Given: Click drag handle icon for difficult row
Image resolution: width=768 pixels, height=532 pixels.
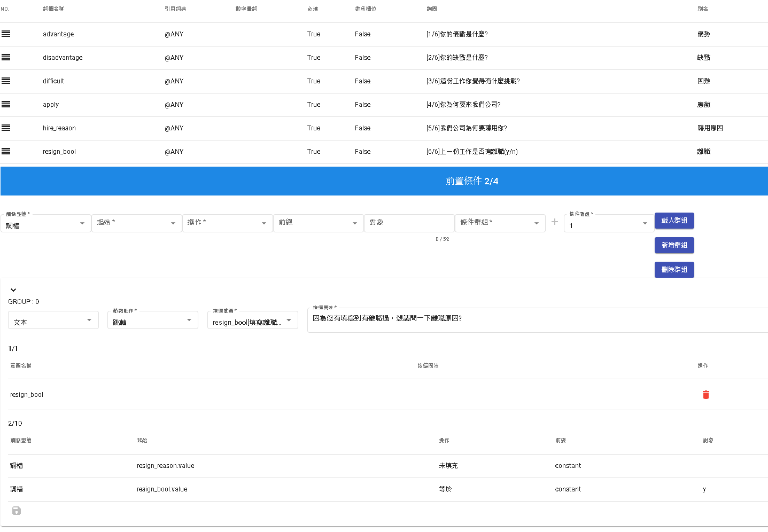Looking at the screenshot, I should tap(6, 81).
